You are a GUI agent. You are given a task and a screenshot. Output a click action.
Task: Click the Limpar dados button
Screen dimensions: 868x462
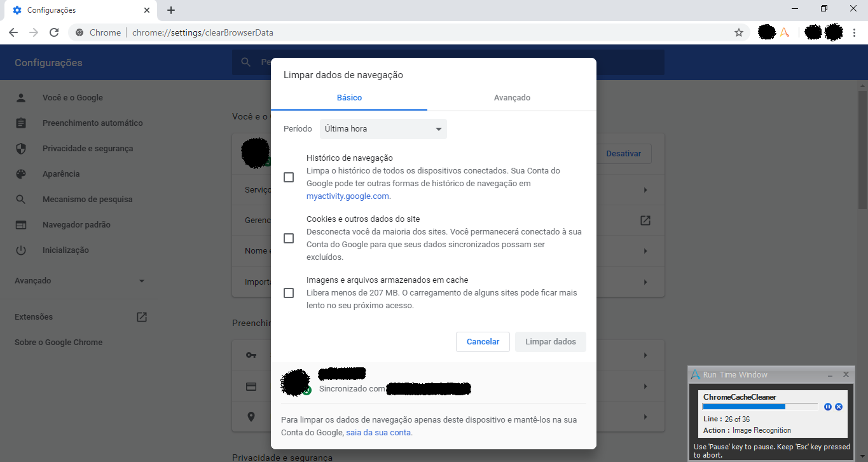[551, 342]
